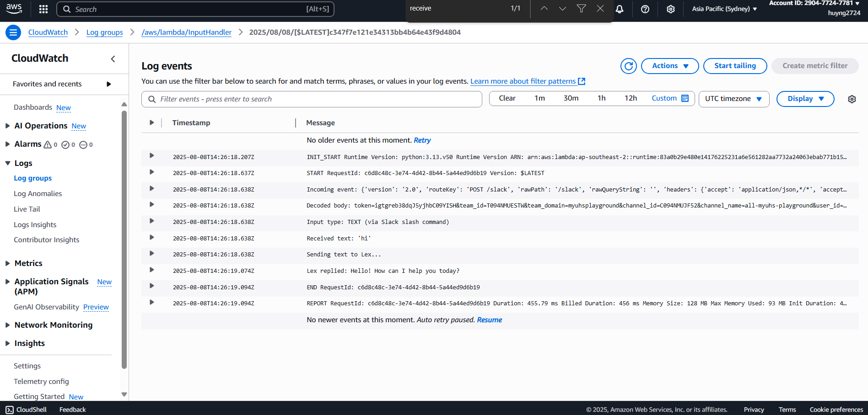Click the Start tailing button

pos(735,66)
